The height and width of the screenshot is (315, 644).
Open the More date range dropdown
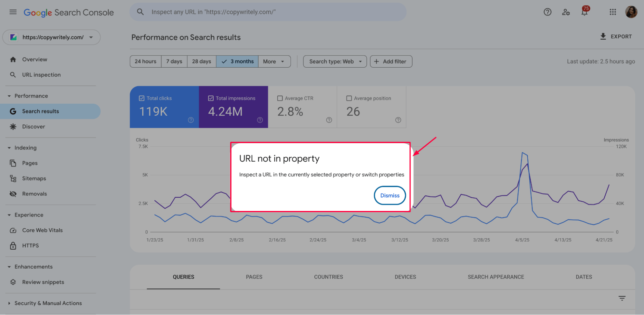[x=274, y=61]
